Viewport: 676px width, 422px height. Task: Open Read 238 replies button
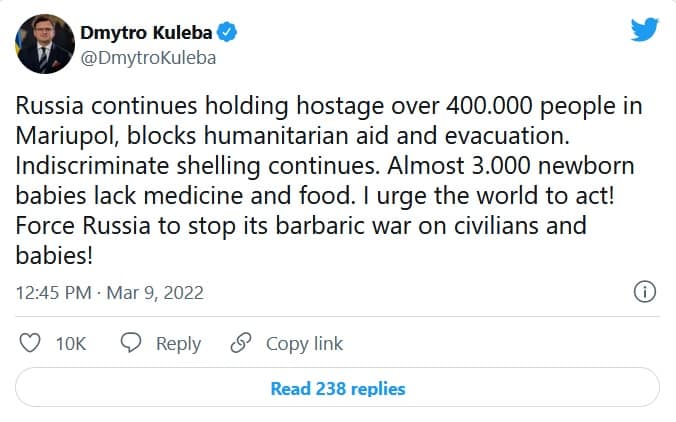point(338,388)
